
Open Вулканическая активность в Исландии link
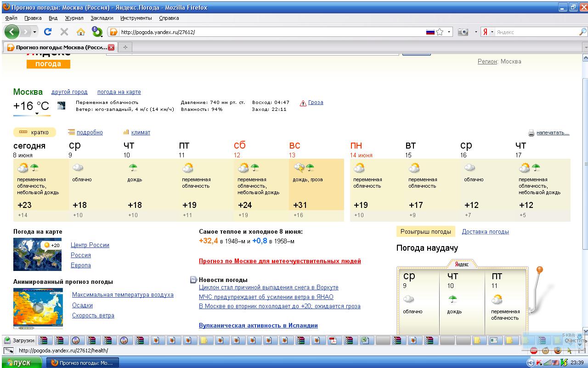coord(258,326)
